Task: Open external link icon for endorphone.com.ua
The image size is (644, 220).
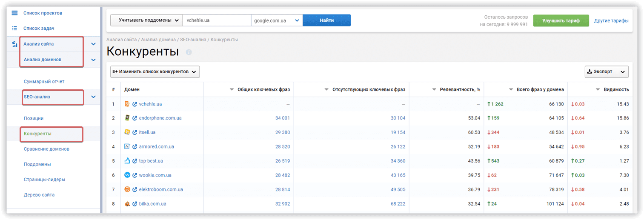Action: coord(135,118)
